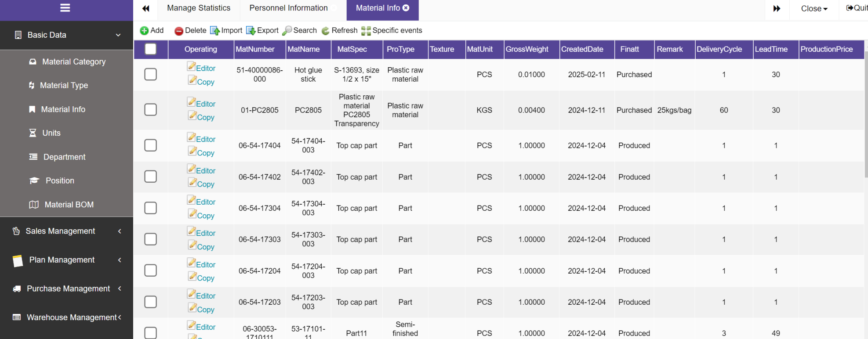The width and height of the screenshot is (868, 339).
Task: Switch to the Manage Statistics tab
Action: pos(199,8)
